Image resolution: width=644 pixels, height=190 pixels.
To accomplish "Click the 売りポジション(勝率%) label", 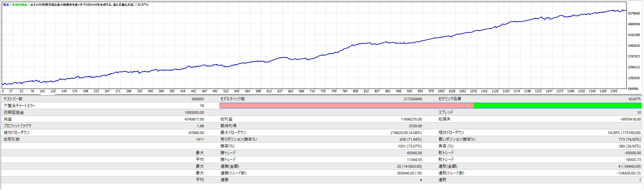I will point(239,140).
